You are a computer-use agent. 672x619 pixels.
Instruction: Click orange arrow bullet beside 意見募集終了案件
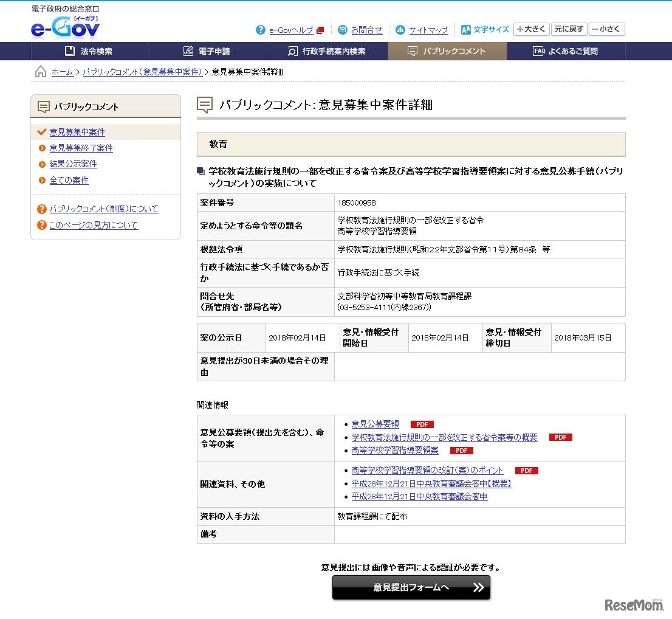pos(42,148)
